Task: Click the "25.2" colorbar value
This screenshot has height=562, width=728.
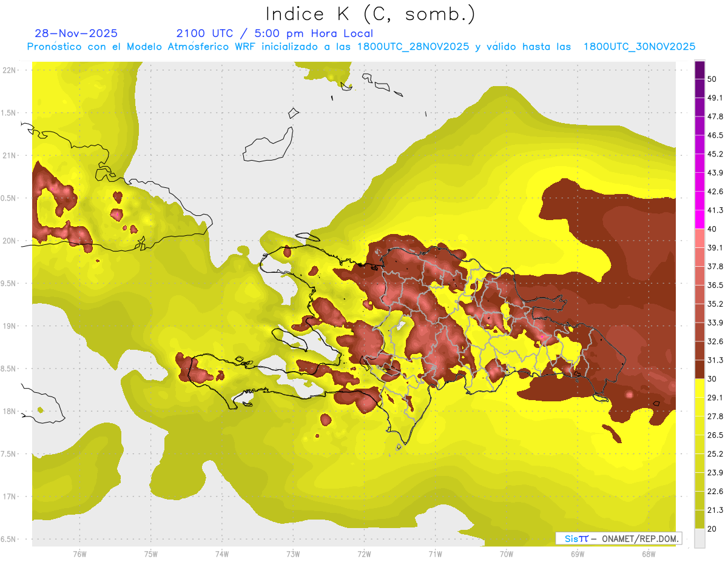Action: pos(715,454)
